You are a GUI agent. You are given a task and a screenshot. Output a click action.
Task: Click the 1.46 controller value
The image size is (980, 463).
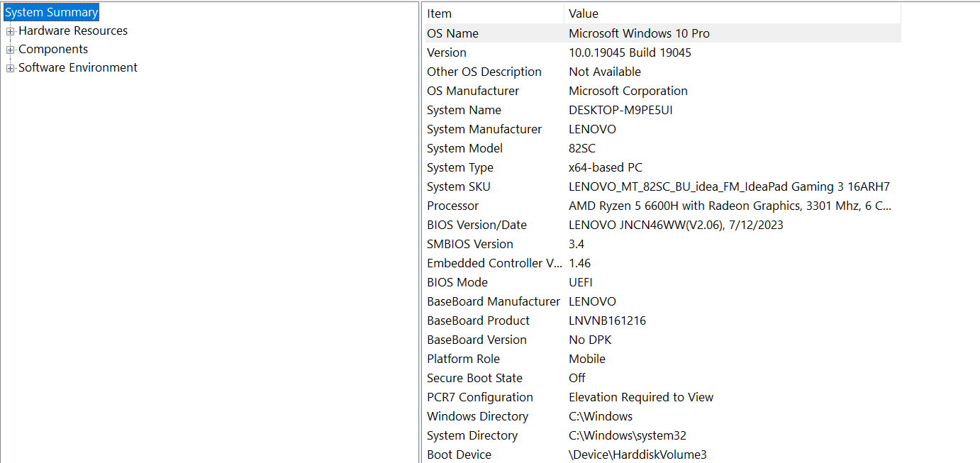[580, 263]
